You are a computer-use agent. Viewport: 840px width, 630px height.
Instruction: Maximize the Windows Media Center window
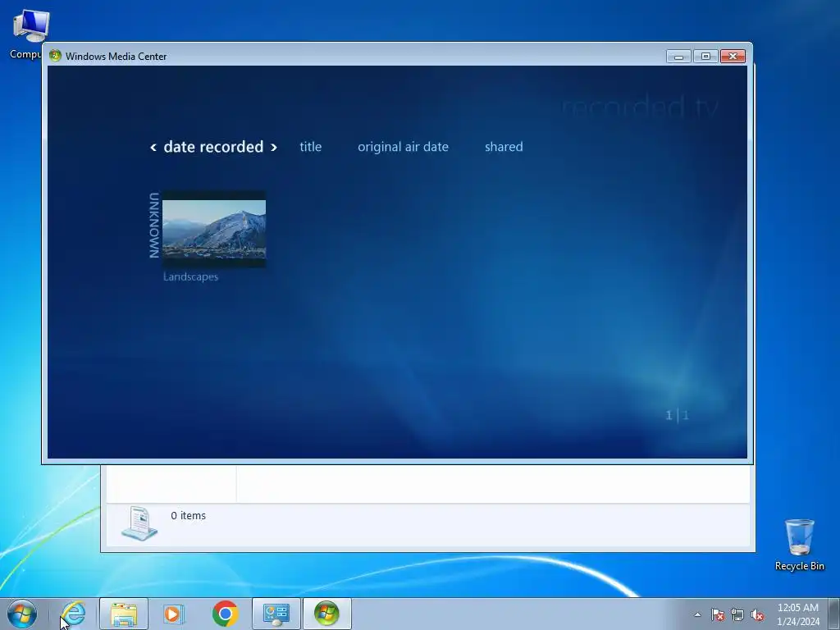(x=705, y=57)
